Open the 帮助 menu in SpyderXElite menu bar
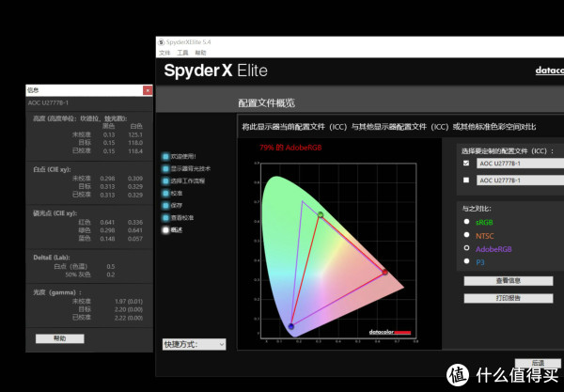This screenshot has width=564, height=392. [x=200, y=53]
